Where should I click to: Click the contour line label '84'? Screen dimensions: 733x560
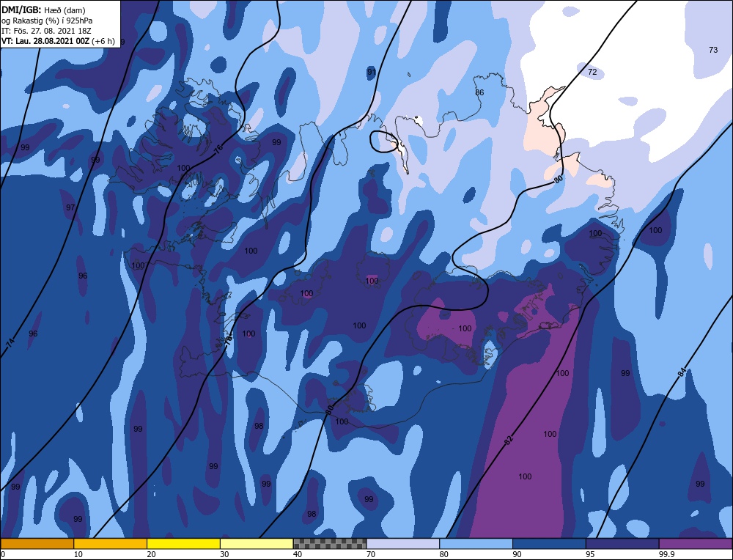coord(682,373)
